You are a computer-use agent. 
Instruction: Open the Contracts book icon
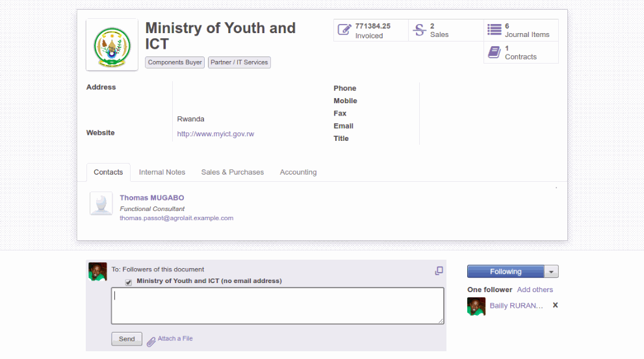tap(494, 52)
